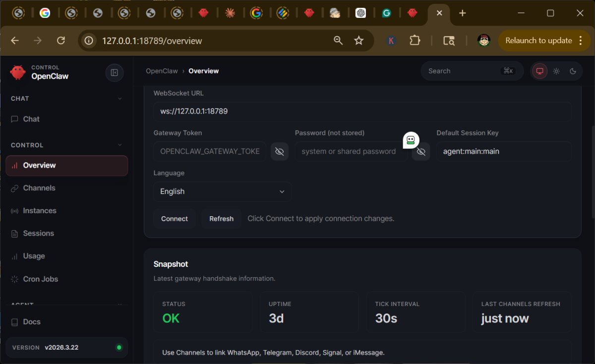This screenshot has width=595, height=364.
Task: Click the Default Session Key field
Action: pyautogui.click(x=504, y=151)
